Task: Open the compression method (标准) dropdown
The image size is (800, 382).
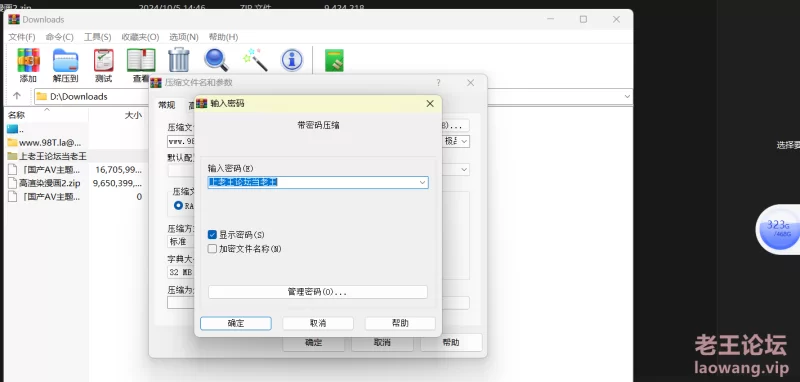Action: pos(181,241)
